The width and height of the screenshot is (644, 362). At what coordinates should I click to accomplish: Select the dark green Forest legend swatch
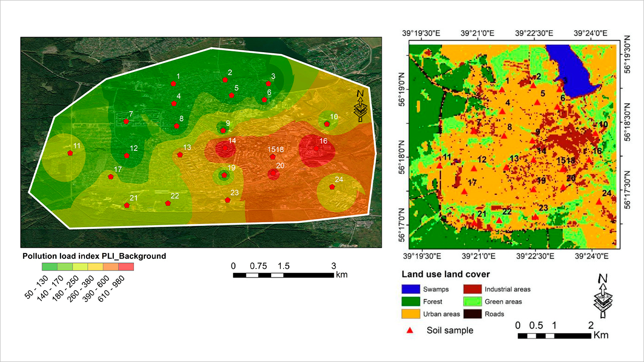[x=410, y=302]
